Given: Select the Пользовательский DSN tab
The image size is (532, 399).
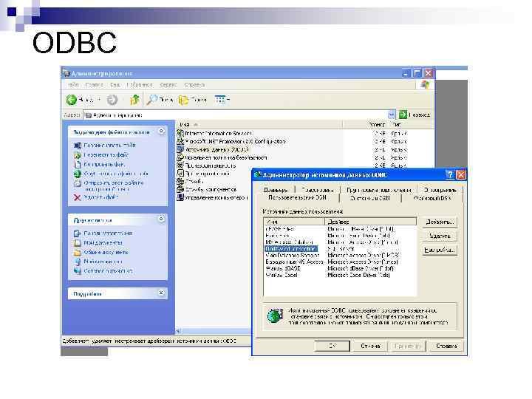Looking at the screenshot, I should tap(297, 197).
